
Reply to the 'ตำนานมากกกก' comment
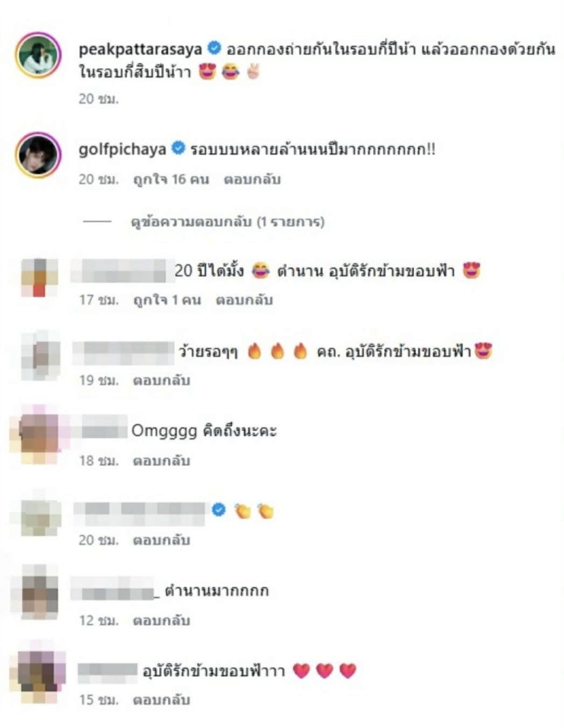[x=161, y=620]
